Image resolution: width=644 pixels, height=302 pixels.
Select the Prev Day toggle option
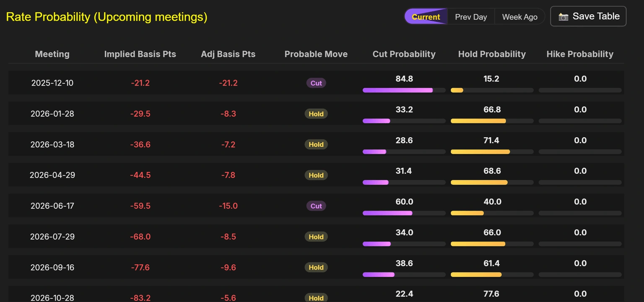point(471,17)
